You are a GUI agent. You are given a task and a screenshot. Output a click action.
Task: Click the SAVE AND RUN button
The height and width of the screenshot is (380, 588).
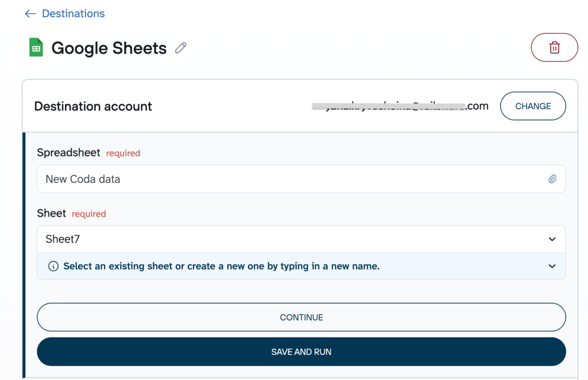click(301, 352)
